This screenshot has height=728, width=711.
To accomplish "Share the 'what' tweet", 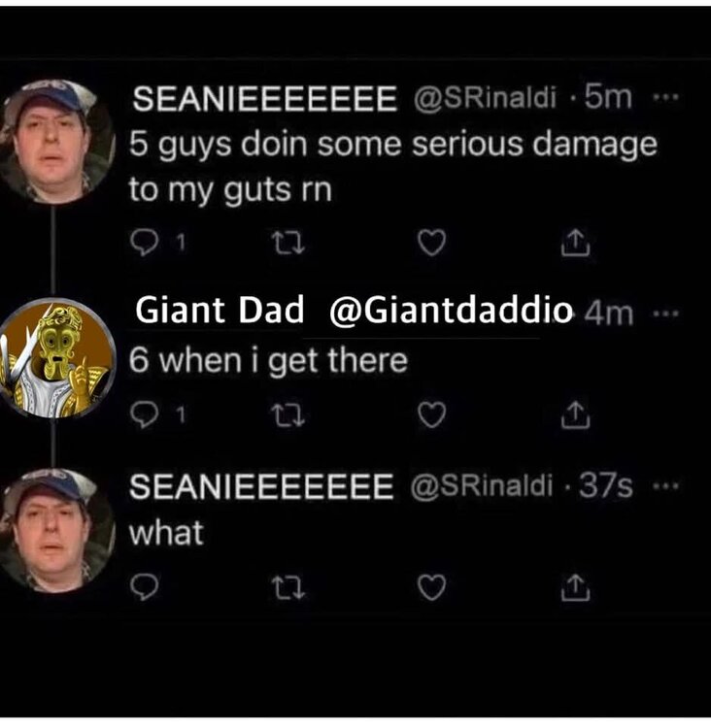I will [575, 587].
